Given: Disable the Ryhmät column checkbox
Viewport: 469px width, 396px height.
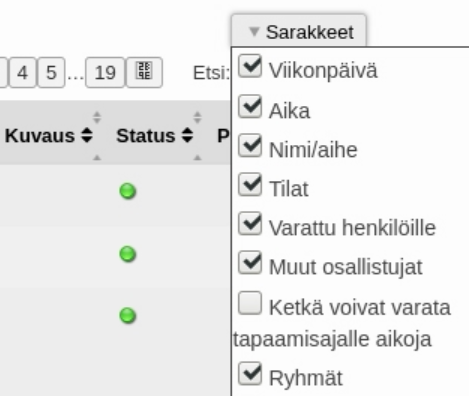Looking at the screenshot, I should (250, 373).
